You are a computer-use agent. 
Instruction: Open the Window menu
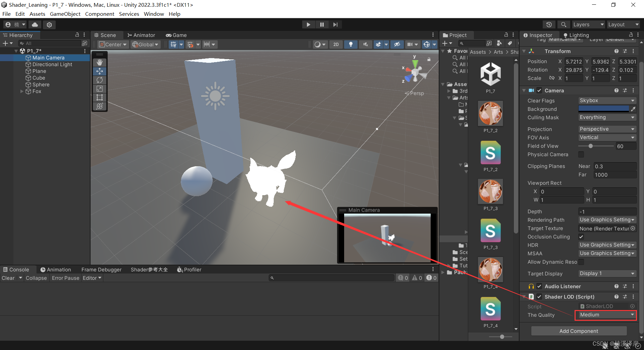tap(154, 14)
